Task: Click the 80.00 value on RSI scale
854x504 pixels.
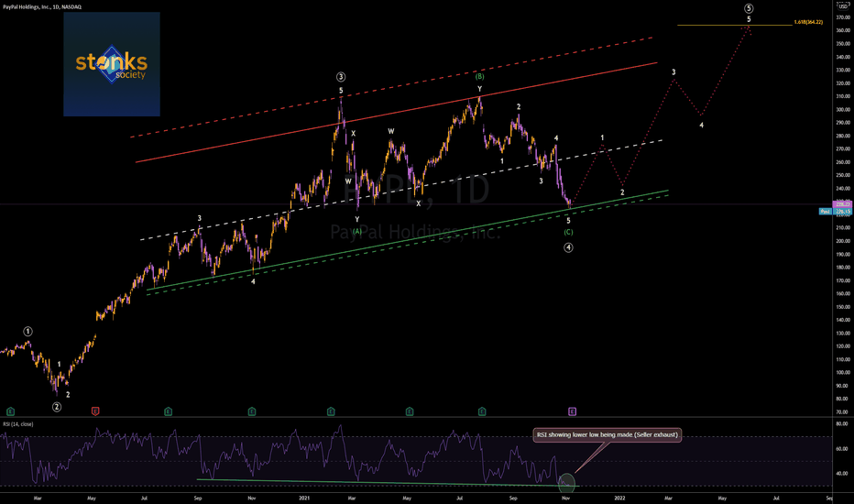Action: [841, 424]
